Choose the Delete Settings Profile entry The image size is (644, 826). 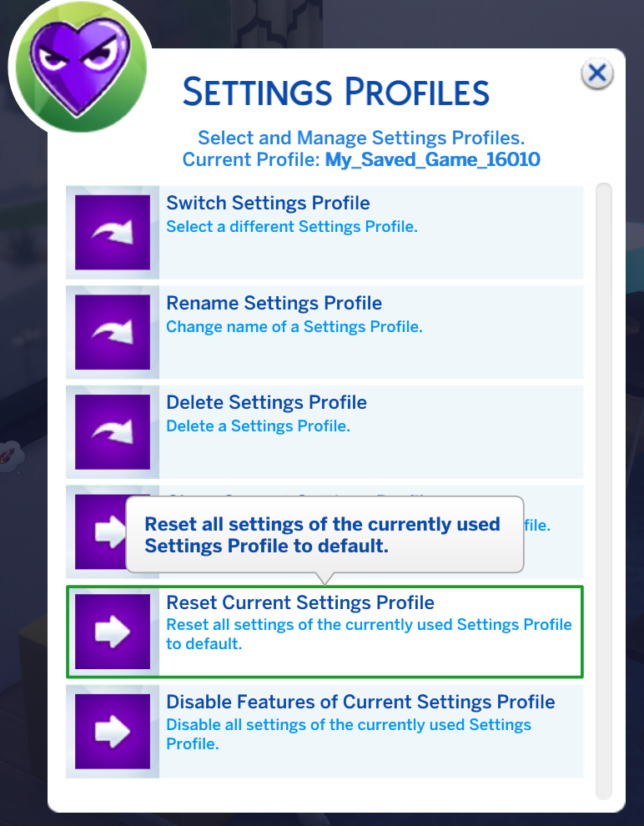pyautogui.click(x=325, y=432)
